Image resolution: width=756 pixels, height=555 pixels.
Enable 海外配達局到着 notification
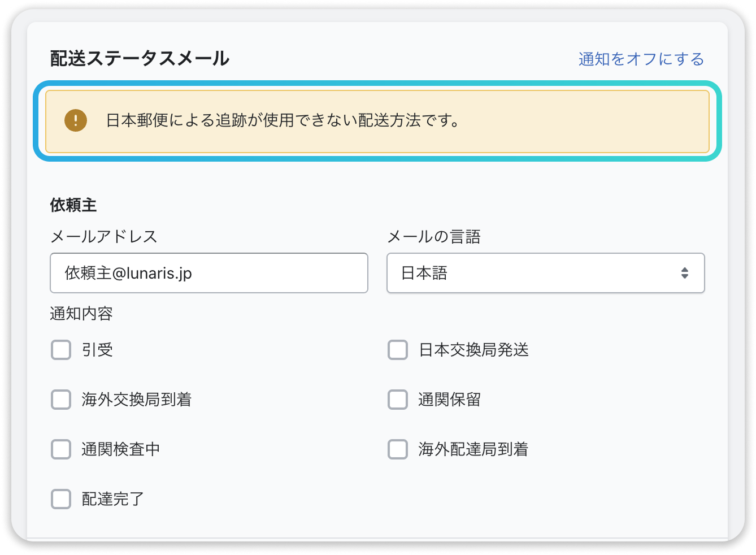(x=397, y=449)
